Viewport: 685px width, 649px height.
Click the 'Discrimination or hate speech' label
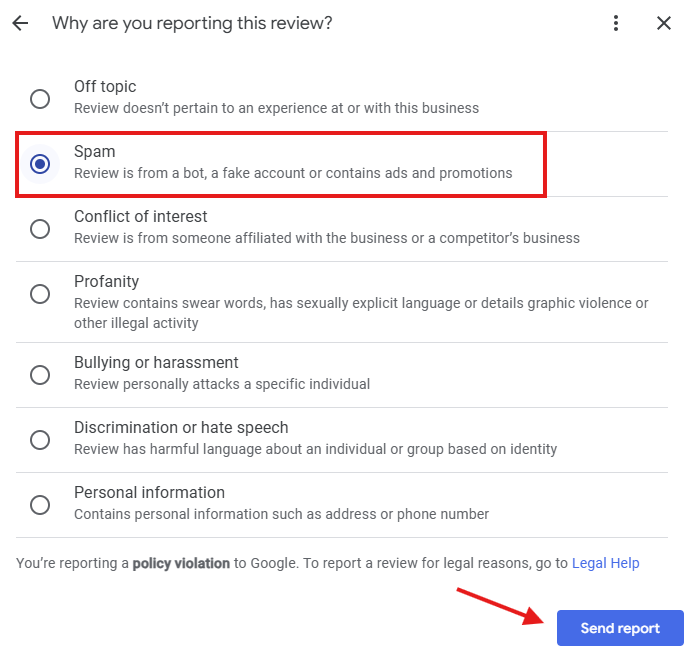pyautogui.click(x=181, y=427)
